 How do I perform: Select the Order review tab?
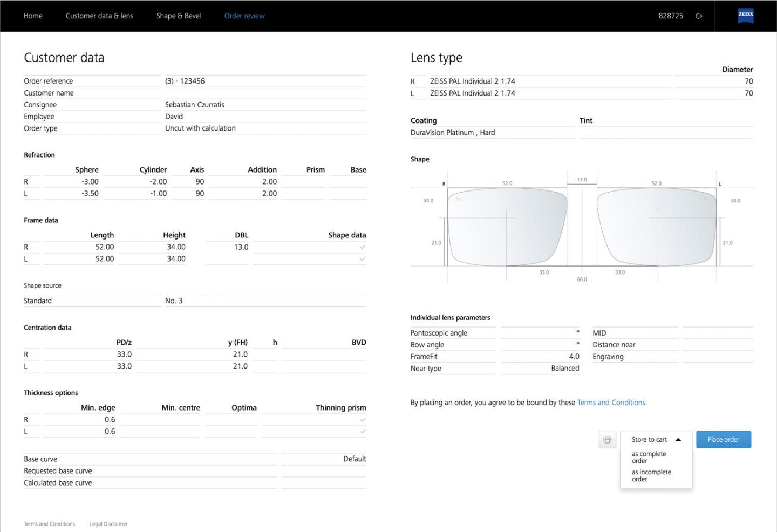244,16
